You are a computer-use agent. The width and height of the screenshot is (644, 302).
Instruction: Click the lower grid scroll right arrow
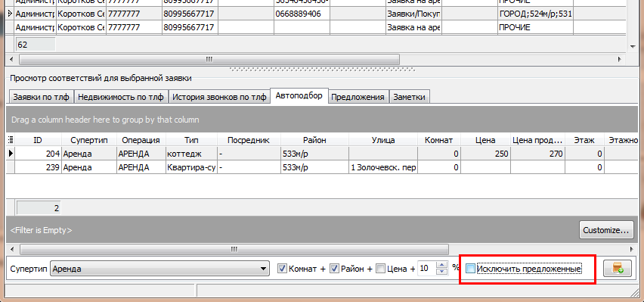(x=633, y=249)
